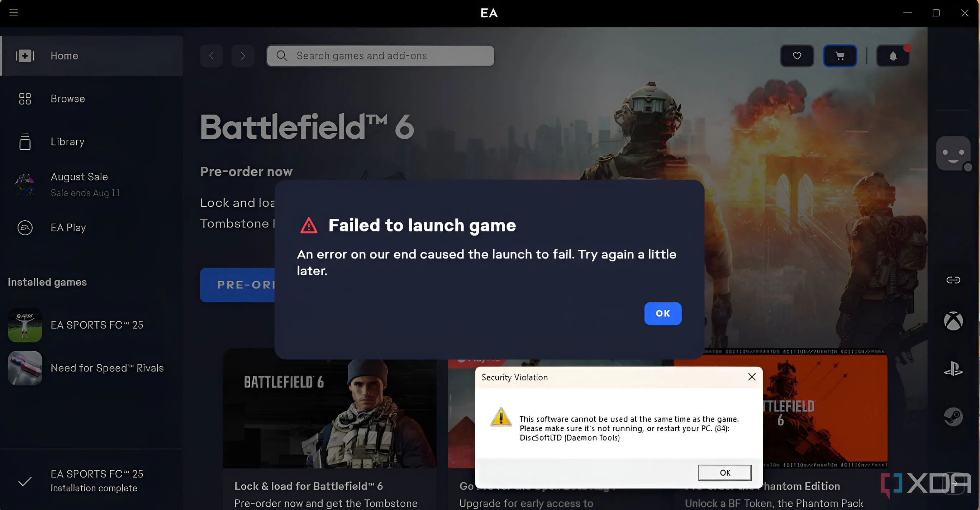Viewport: 980px width, 510px height.
Task: Click the Steam icon
Action: click(x=953, y=417)
